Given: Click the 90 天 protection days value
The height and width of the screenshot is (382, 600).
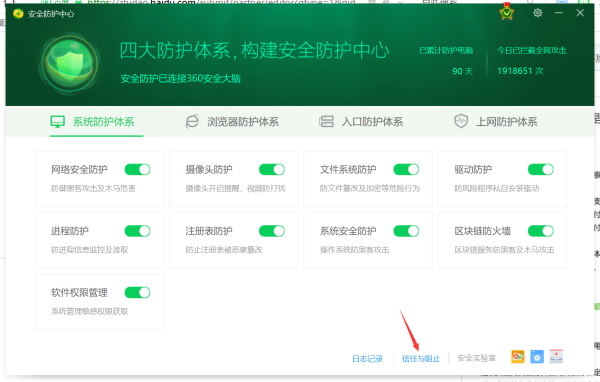Looking at the screenshot, I should point(462,71).
